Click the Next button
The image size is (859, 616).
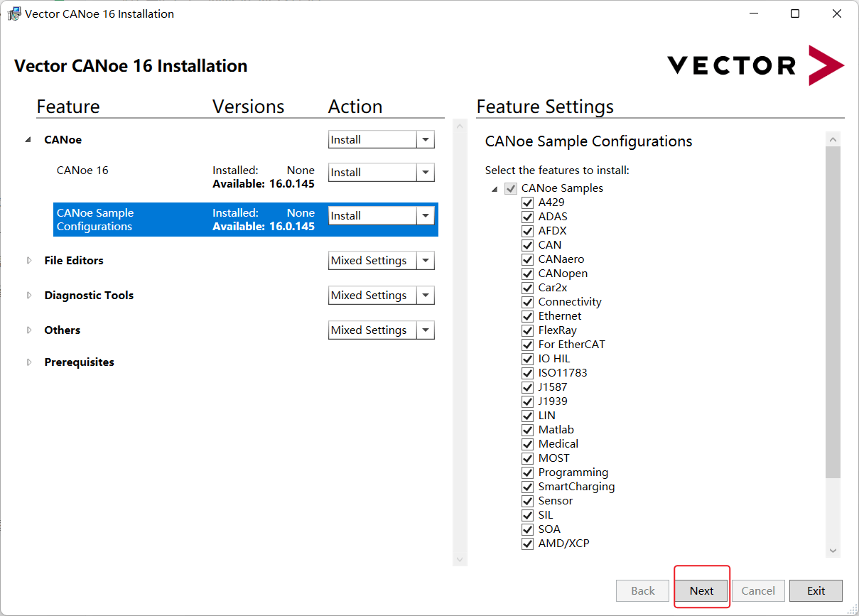coord(701,591)
